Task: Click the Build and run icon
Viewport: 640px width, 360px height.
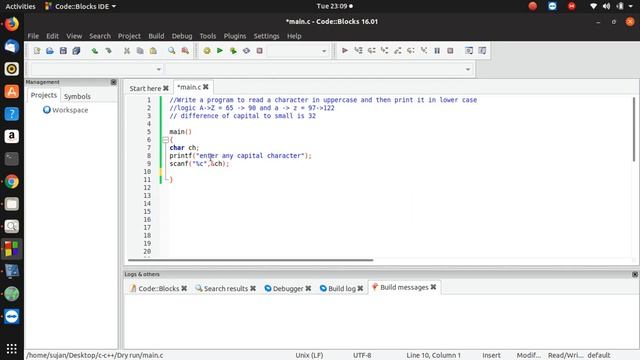Action: click(233, 51)
